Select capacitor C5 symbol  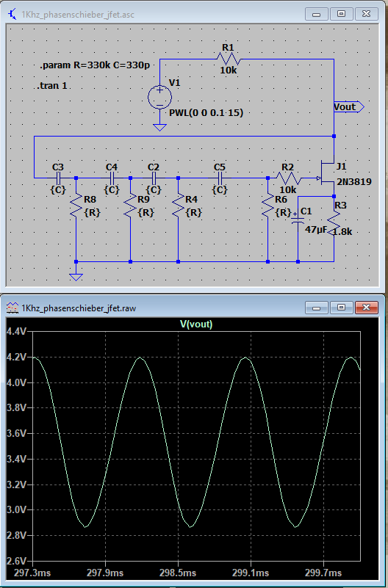point(220,178)
